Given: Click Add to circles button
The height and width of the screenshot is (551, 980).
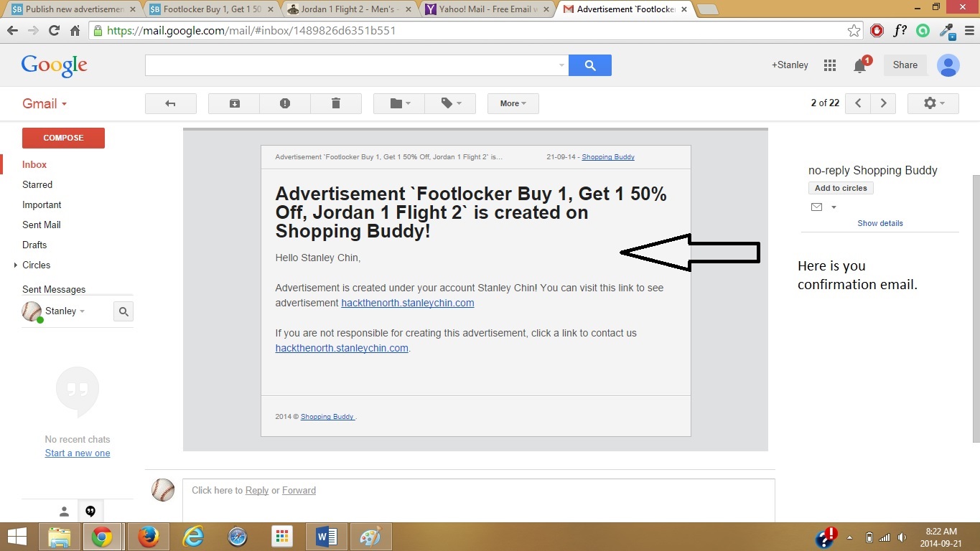Looking at the screenshot, I should 841,188.
